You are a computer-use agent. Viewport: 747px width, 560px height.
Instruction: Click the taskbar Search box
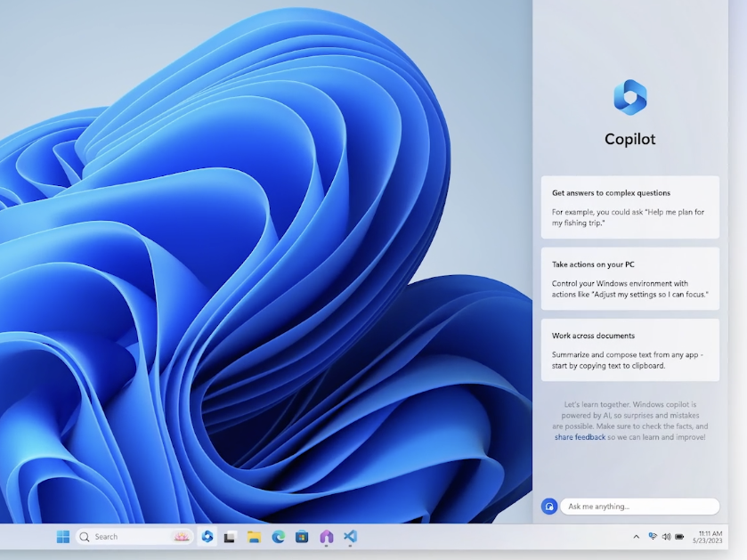[134, 537]
